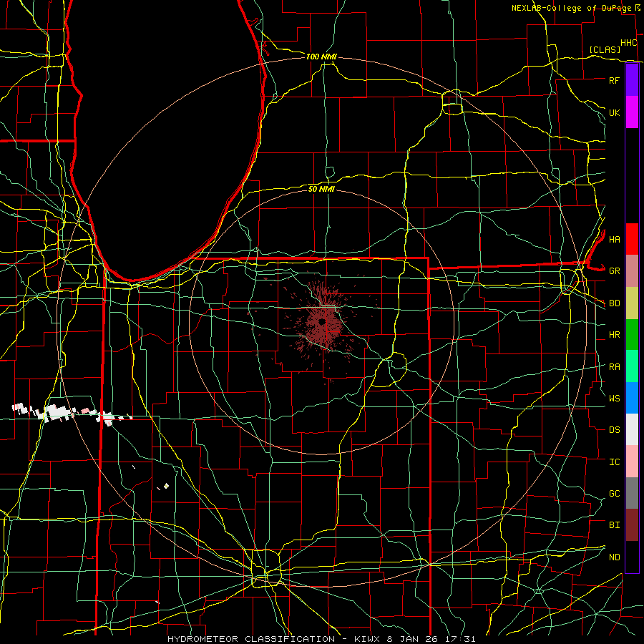Click the '[CLAS]' units label

(605, 49)
